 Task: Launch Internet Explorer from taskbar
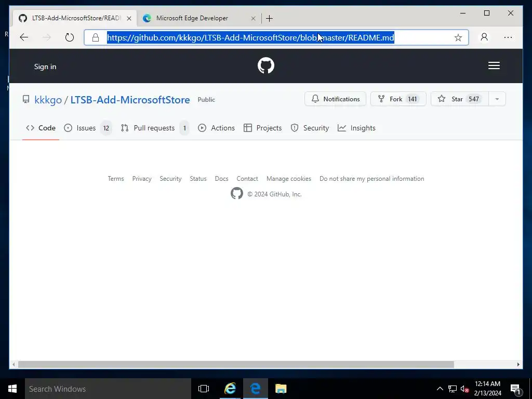[x=230, y=389]
